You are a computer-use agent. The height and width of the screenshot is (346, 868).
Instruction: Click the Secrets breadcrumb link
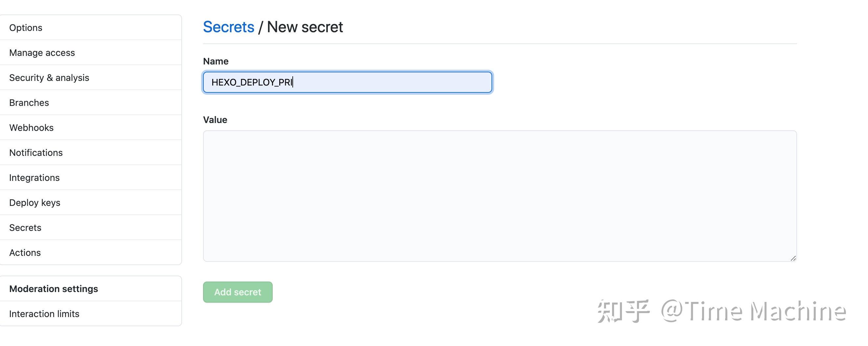click(x=228, y=27)
